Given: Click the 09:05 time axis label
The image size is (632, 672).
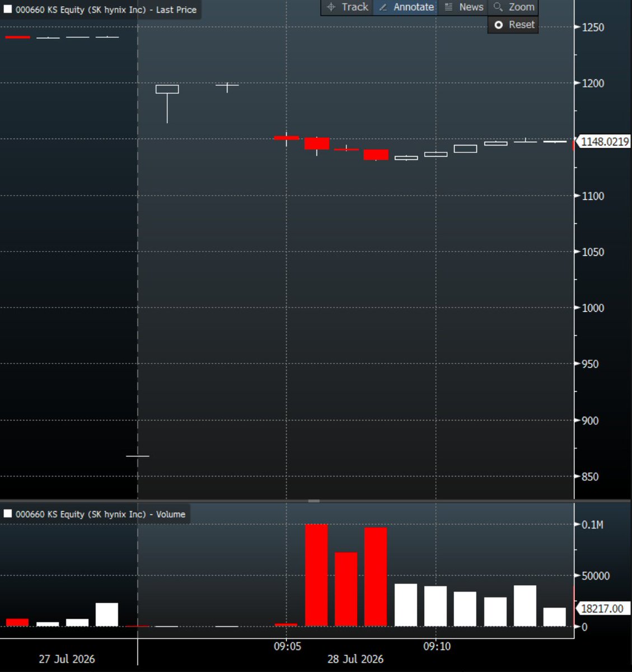Looking at the screenshot, I should 287,646.
